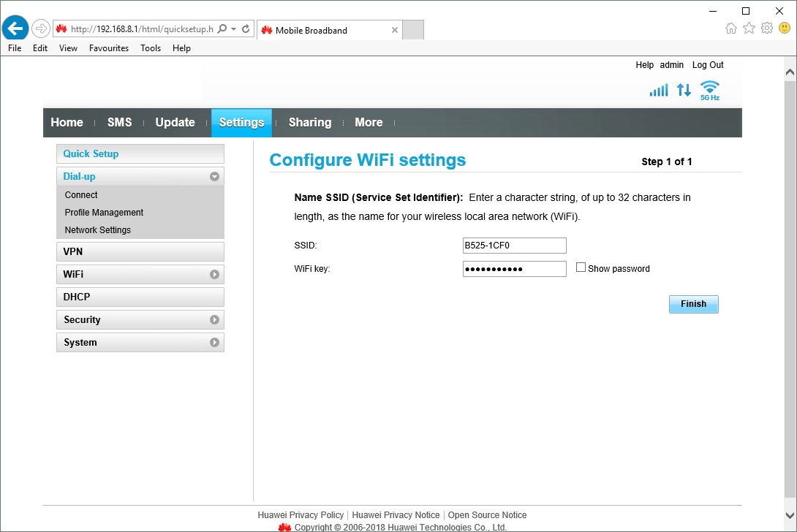Click the 5GHz WiFi status icon
Viewport: 797px width, 532px height.
click(709, 90)
